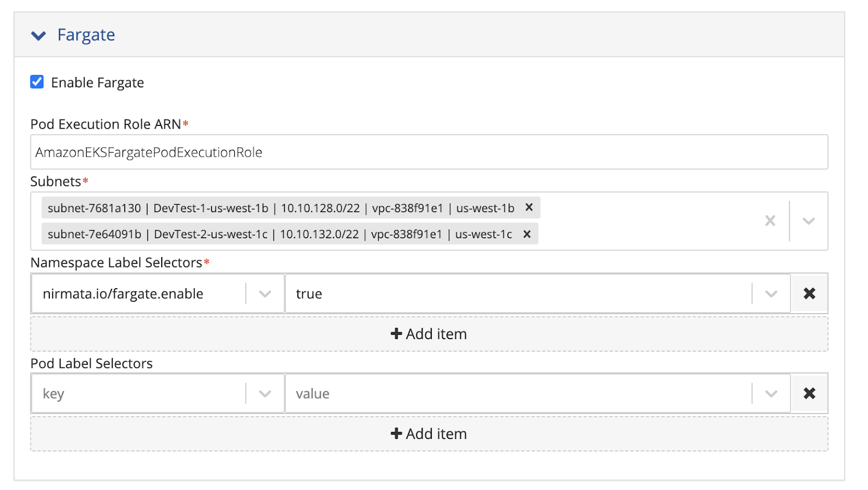The height and width of the screenshot is (490, 868).
Task: Click the Enable Fargate label
Action: tap(98, 82)
